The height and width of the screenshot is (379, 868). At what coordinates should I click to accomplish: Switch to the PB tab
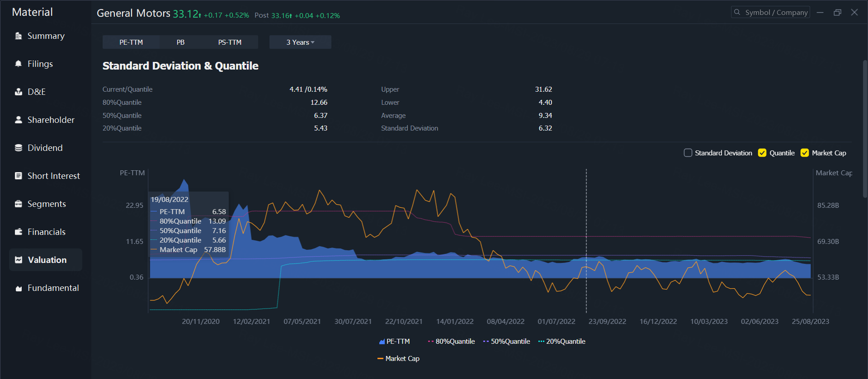click(x=180, y=42)
